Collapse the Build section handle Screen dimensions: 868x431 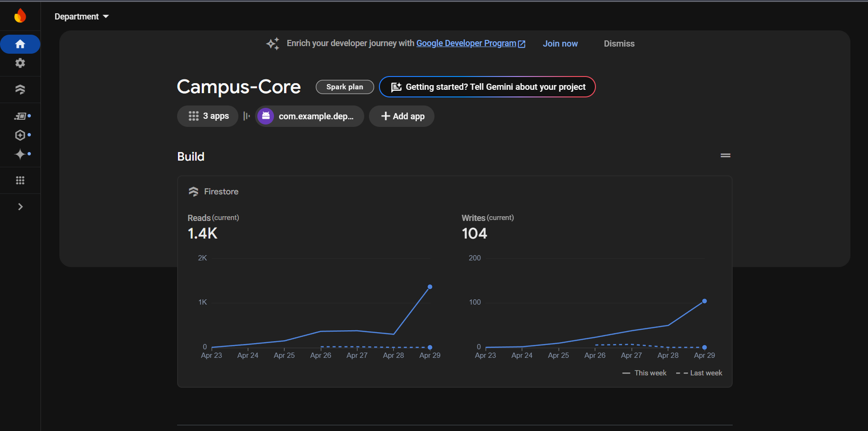pyautogui.click(x=725, y=155)
